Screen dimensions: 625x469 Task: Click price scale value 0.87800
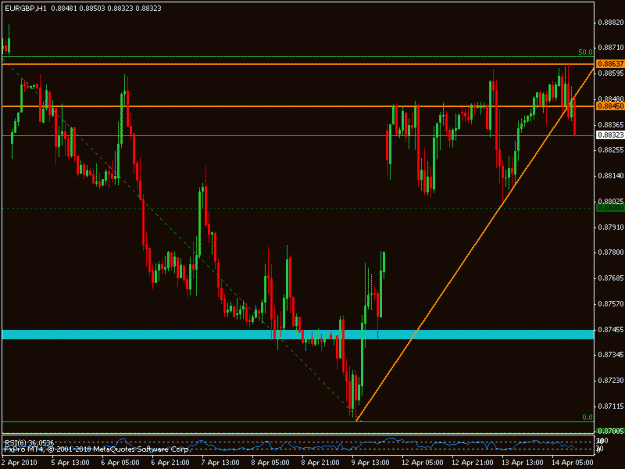[x=610, y=252]
